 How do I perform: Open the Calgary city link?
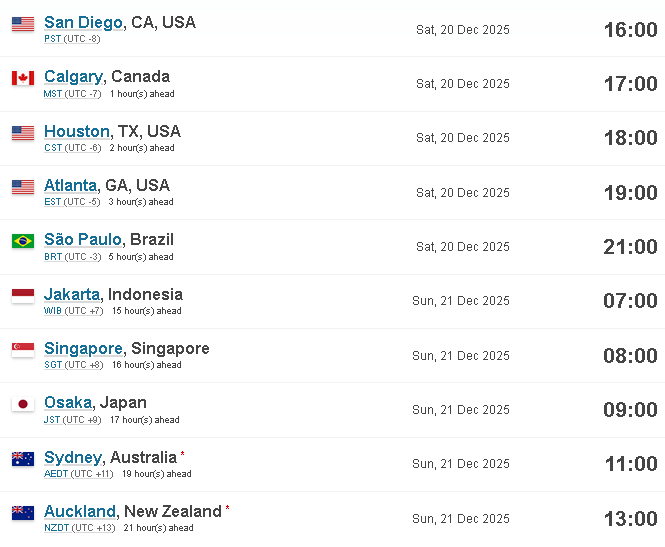73,77
